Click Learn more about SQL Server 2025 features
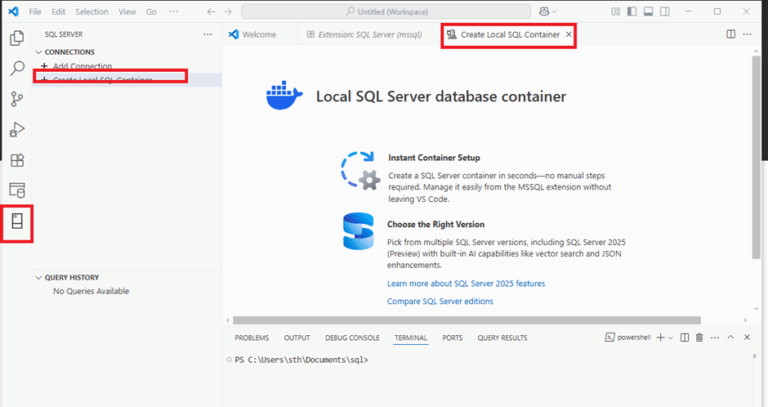Viewport: 768px width, 407px height. (x=465, y=283)
